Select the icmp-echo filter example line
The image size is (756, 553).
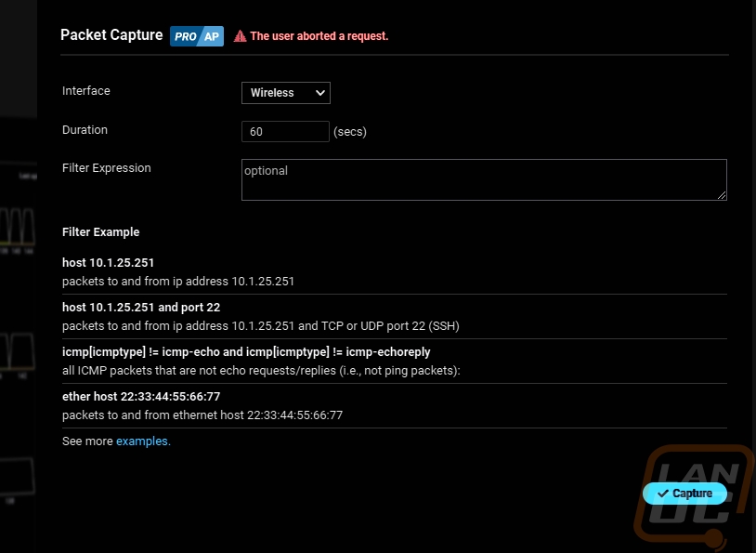click(x=246, y=352)
